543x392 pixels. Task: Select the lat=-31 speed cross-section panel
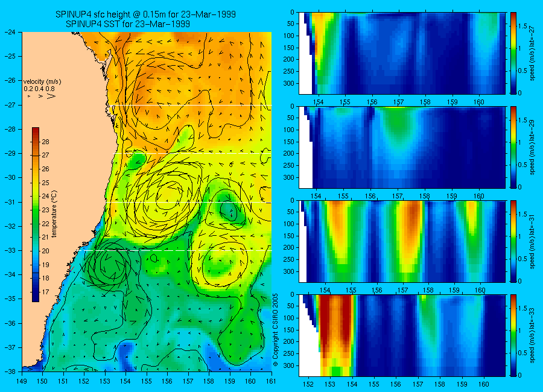click(x=402, y=241)
